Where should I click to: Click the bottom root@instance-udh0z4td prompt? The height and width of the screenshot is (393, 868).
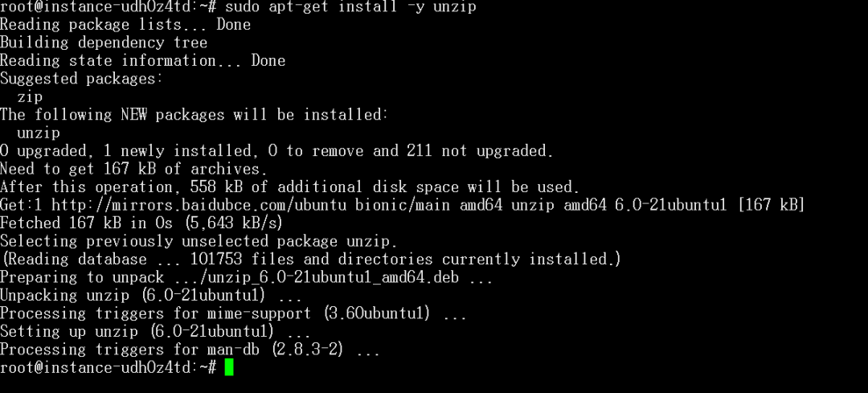coord(108,367)
